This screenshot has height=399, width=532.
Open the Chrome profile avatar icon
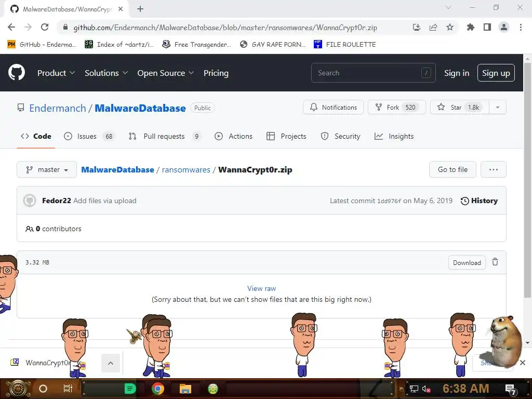point(504,27)
